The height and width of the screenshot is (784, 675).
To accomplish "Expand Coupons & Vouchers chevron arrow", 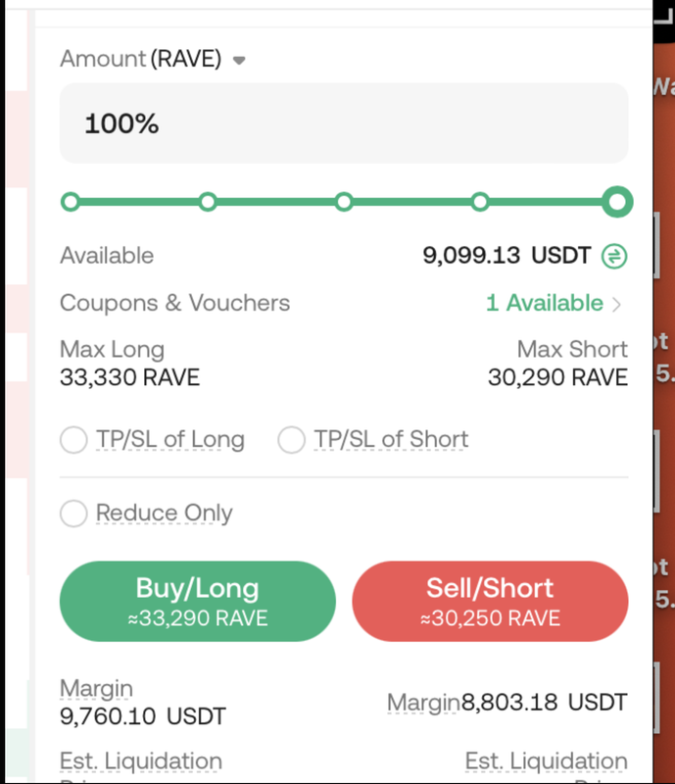I will tap(617, 304).
